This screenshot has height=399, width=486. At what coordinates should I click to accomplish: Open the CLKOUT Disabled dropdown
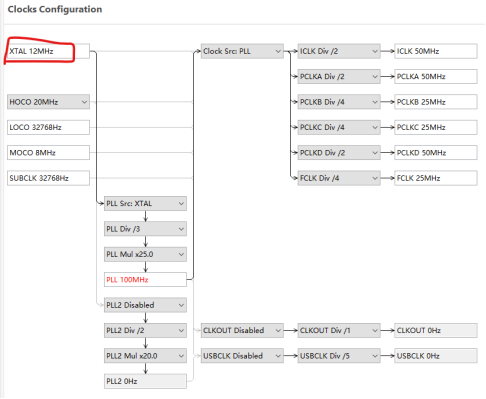point(242,330)
